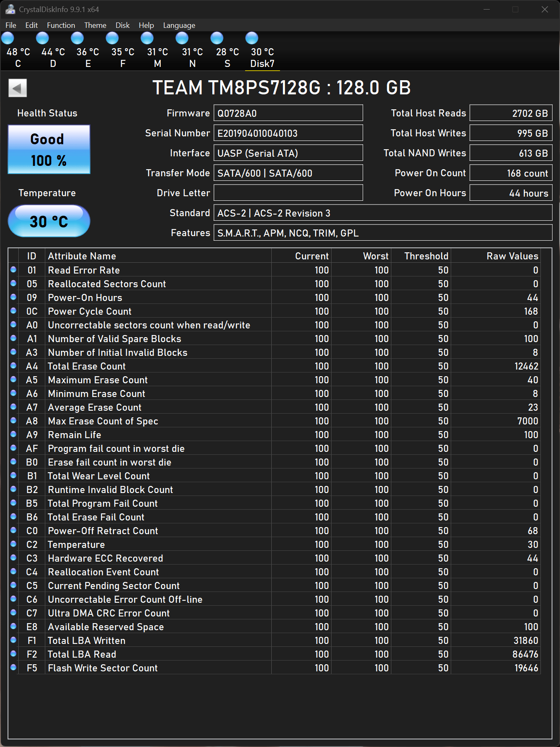Click Total Host Writes value 995 GB
This screenshot has width=560, height=747.
point(511,133)
